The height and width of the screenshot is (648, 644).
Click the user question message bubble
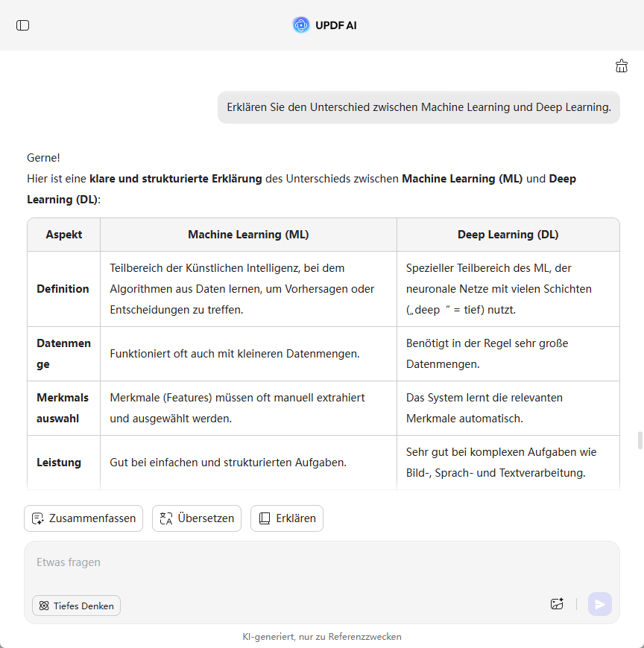[x=418, y=107]
